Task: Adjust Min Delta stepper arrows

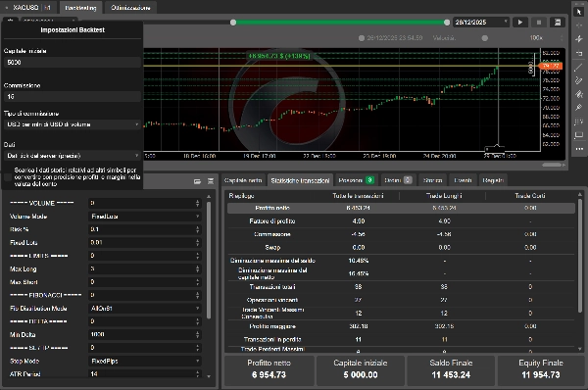Action: click(197, 334)
